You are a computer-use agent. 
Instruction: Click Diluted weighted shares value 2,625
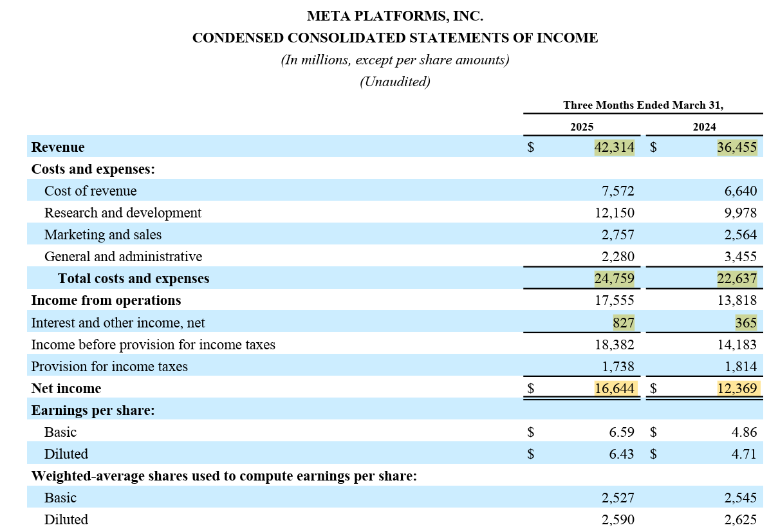click(741, 520)
